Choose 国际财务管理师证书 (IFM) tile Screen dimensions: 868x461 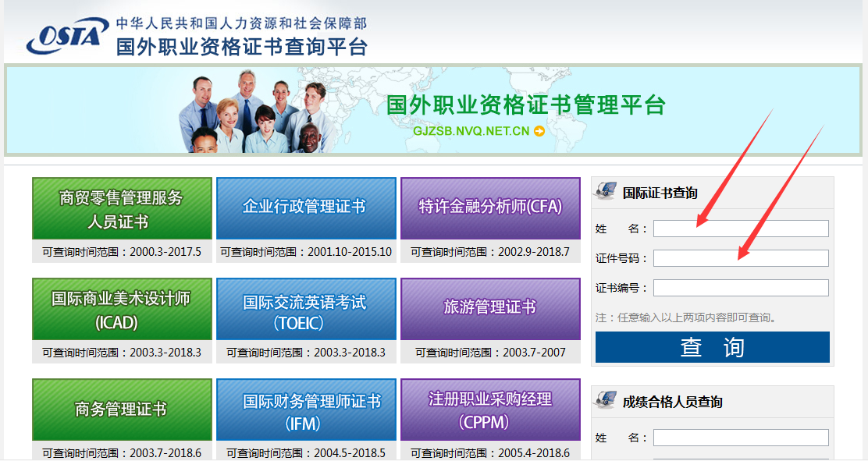pyautogui.click(x=305, y=410)
